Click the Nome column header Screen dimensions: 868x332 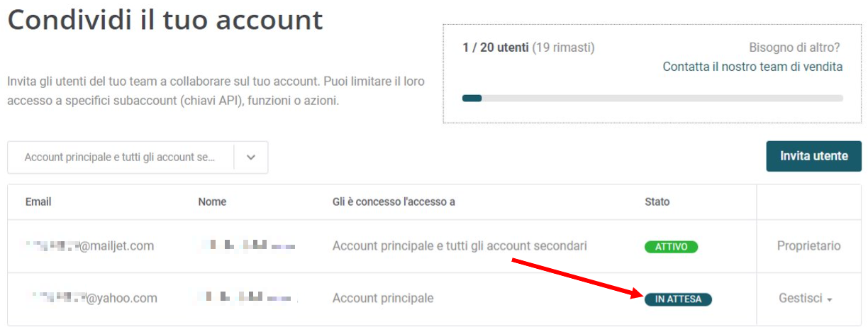click(x=212, y=202)
